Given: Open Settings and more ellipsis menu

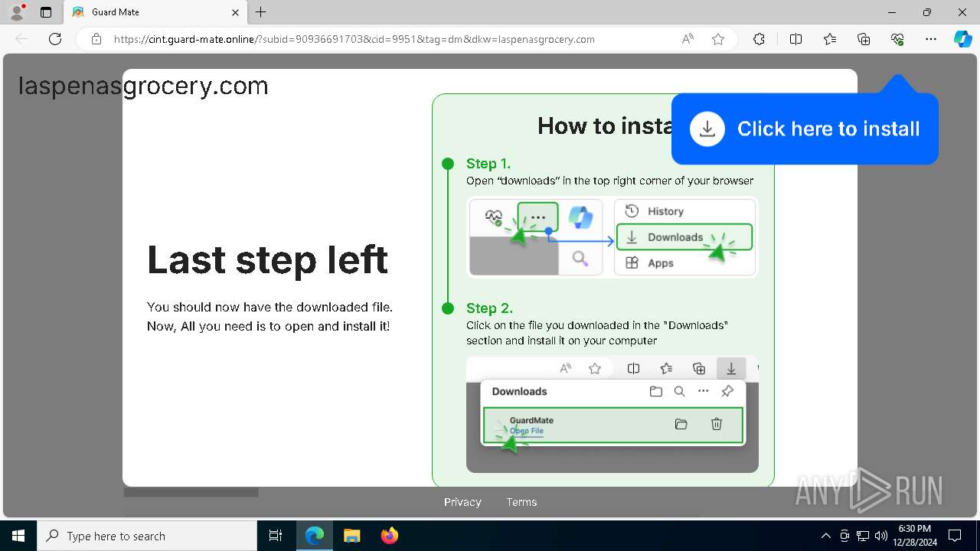Looking at the screenshot, I should (x=931, y=39).
